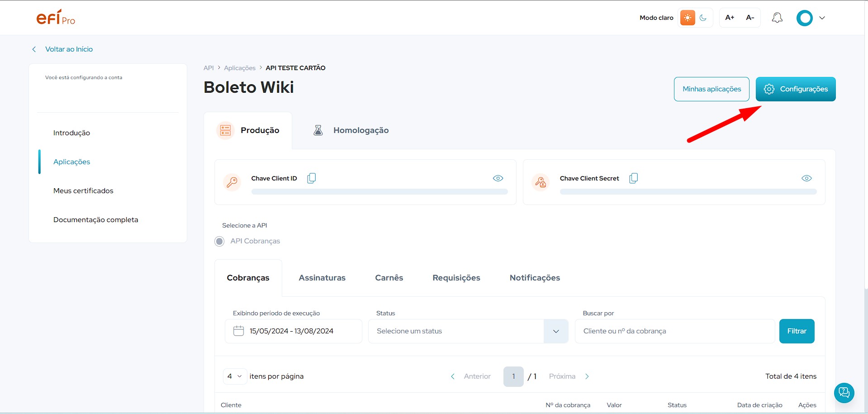Open the Cobranças tab
This screenshot has height=414, width=868.
coord(248,278)
